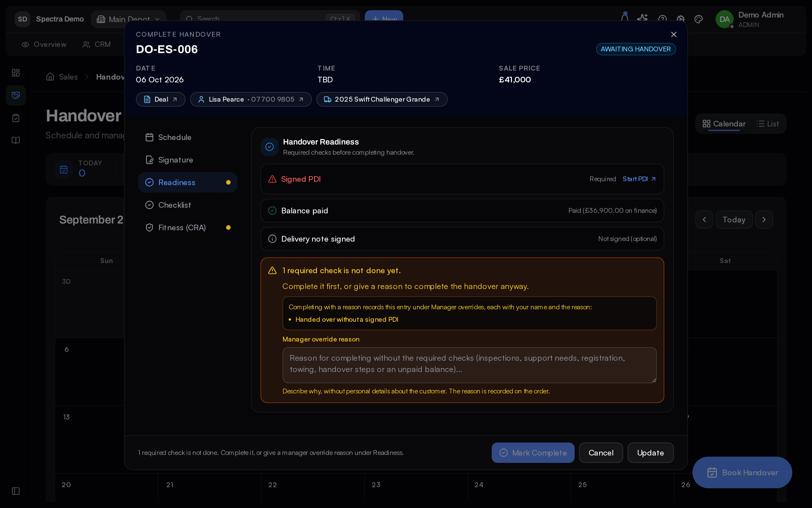Image resolution: width=812 pixels, height=508 pixels.
Task: Click the Balance paid row
Action: 462,211
